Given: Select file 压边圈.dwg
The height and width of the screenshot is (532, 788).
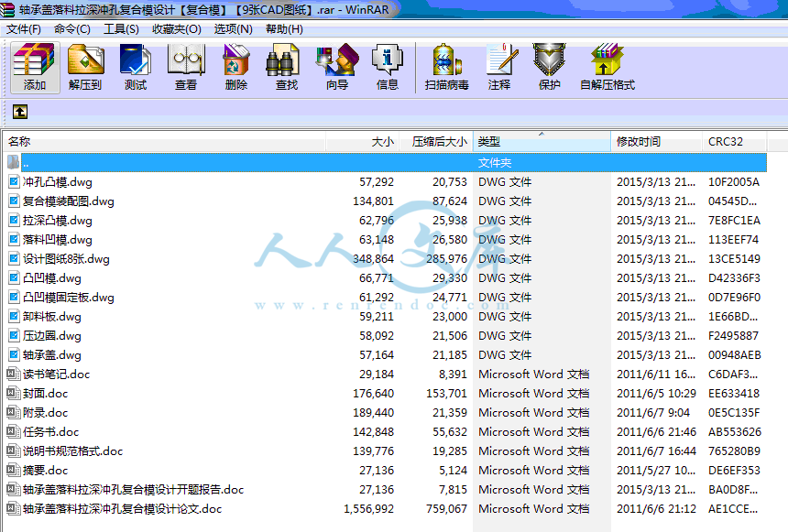Looking at the screenshot, I should click(x=51, y=335).
